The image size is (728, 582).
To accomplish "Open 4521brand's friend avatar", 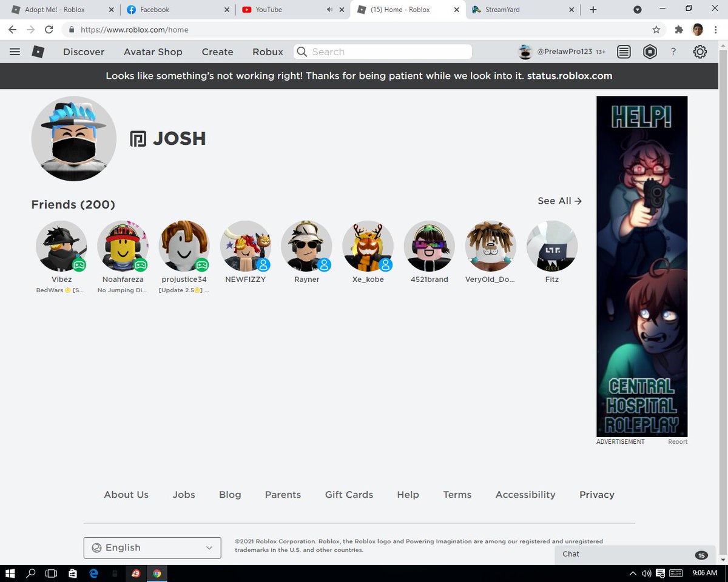I will tap(430, 246).
